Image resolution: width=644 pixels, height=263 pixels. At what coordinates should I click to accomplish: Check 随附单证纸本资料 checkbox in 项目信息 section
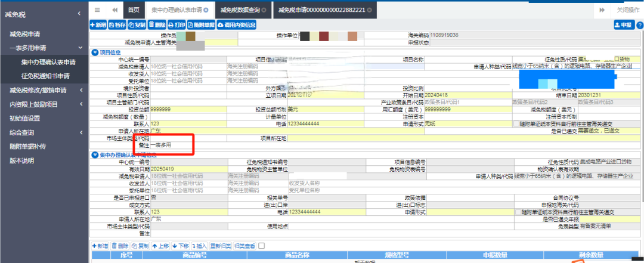pos(516,123)
